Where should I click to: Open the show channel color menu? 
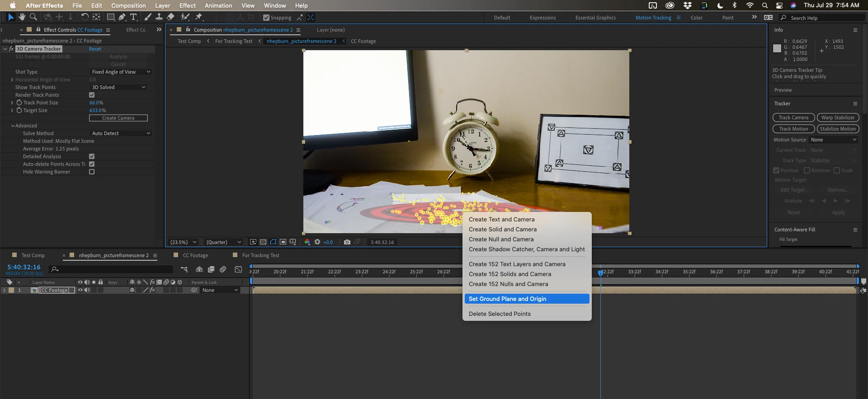coord(307,242)
